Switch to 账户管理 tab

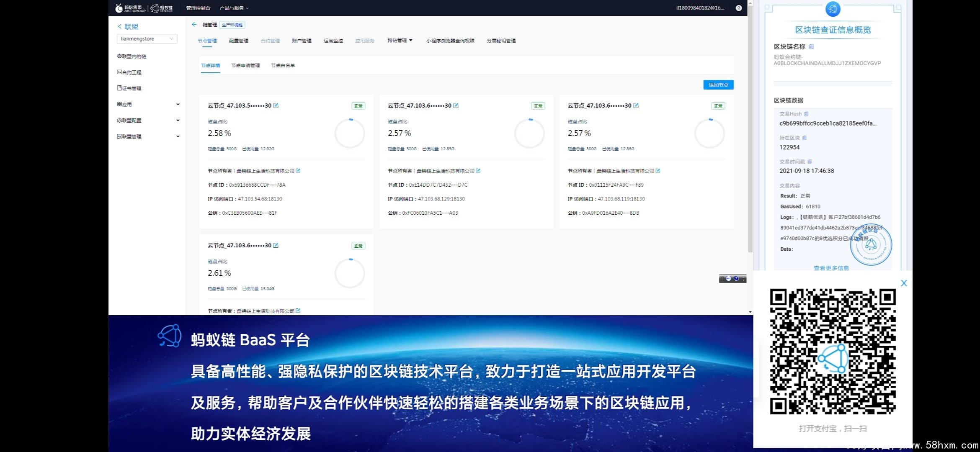click(x=302, y=41)
